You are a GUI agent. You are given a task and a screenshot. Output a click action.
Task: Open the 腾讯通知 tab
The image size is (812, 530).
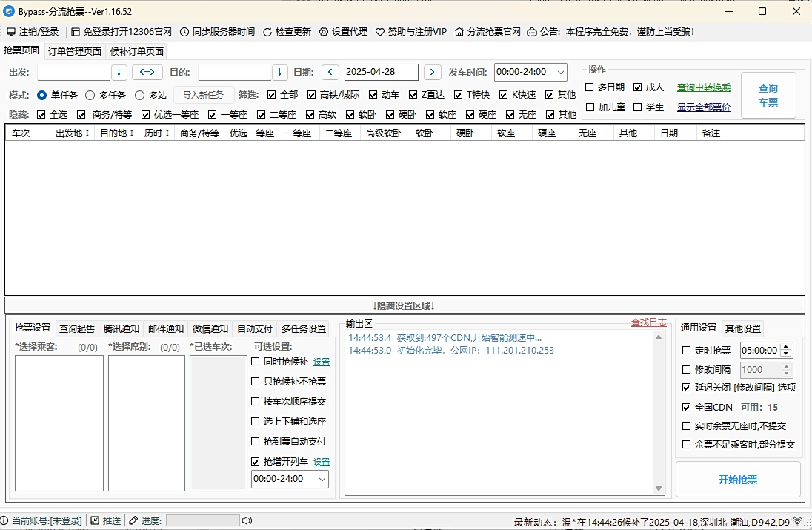[x=122, y=328]
